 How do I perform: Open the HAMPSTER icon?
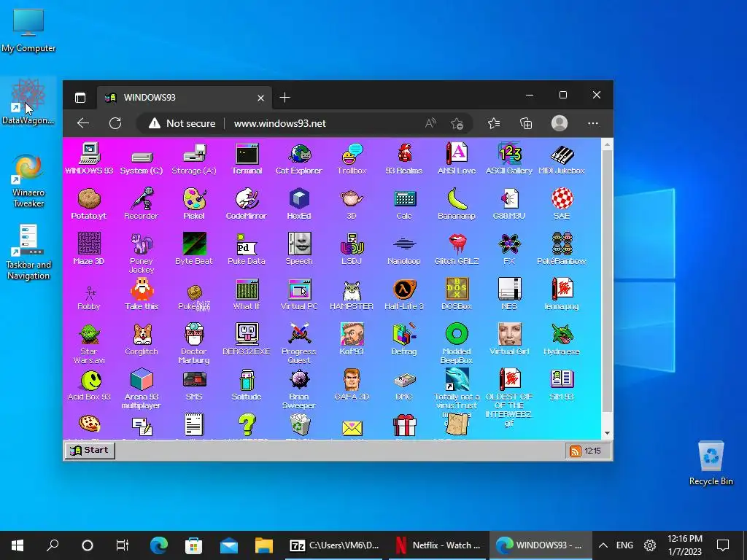coord(352,295)
